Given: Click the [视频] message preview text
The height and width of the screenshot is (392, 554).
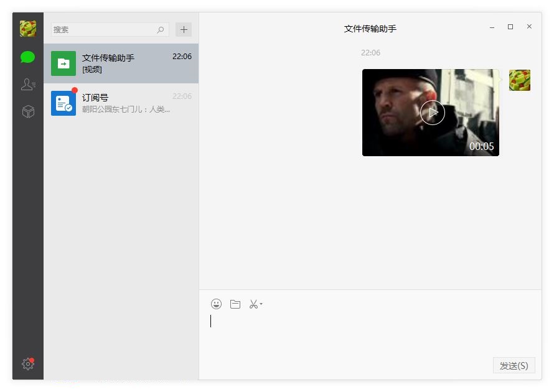Looking at the screenshot, I should click(x=92, y=70).
